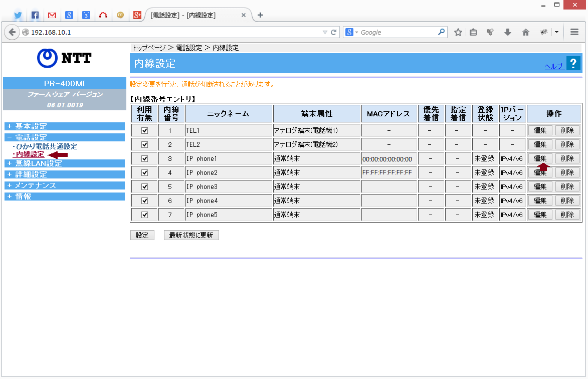The image size is (588, 379).
Task: Delete the IP phone3 entry
Action: 567,186
